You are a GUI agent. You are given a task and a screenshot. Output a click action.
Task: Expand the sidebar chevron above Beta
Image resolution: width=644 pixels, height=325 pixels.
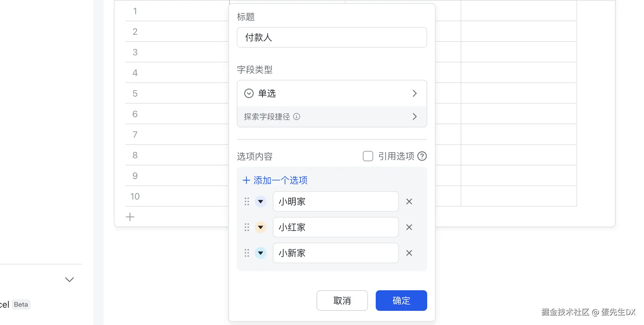click(69, 279)
